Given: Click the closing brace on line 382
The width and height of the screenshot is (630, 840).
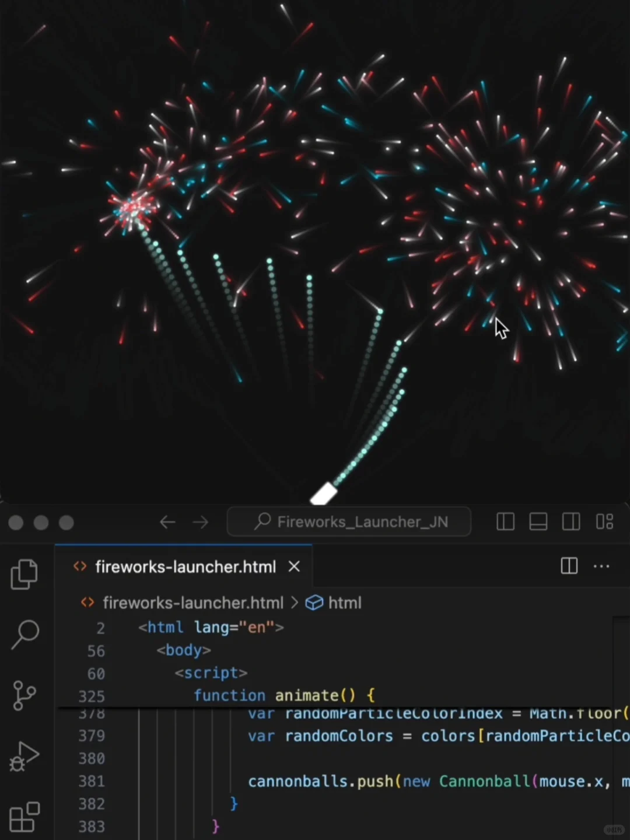Looking at the screenshot, I should [234, 804].
